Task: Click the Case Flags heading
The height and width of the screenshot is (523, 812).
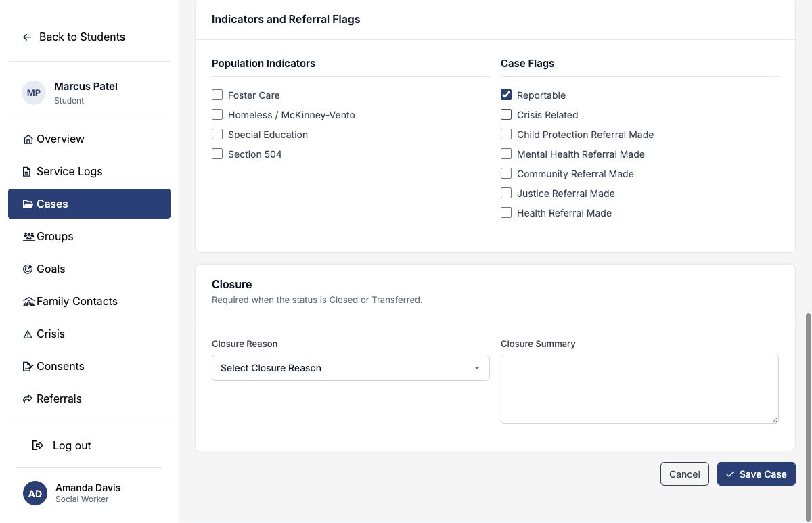Action: pos(527,64)
